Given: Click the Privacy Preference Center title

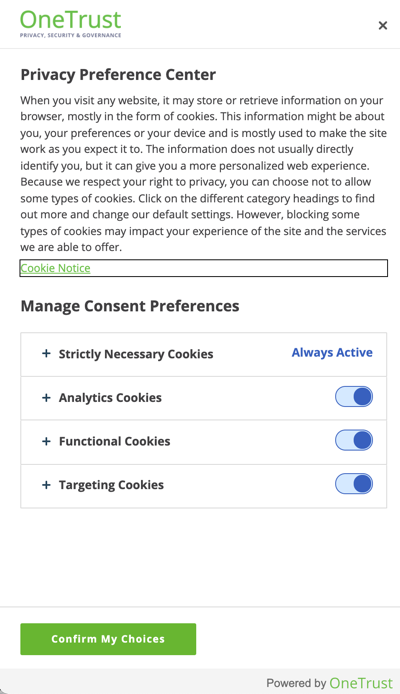Looking at the screenshot, I should (x=118, y=75).
